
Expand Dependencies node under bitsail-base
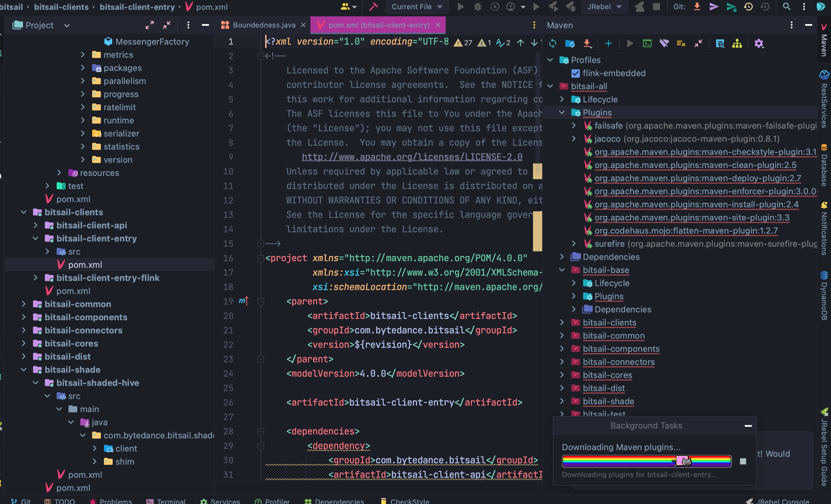coord(574,309)
